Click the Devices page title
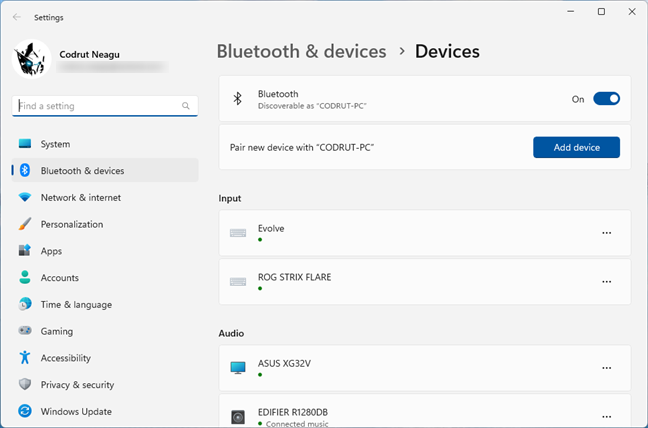The width and height of the screenshot is (648, 428). 447,52
